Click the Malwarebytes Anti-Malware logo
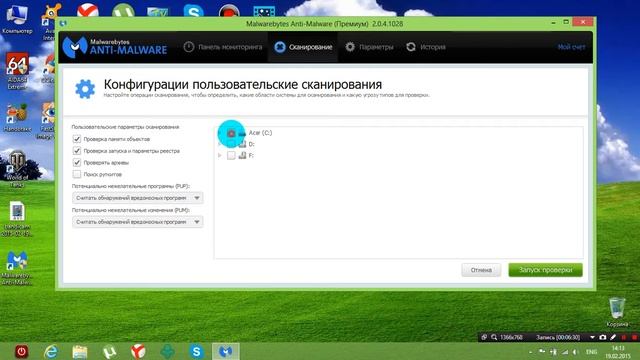Screen dimensions: 640x360 coord(115,47)
